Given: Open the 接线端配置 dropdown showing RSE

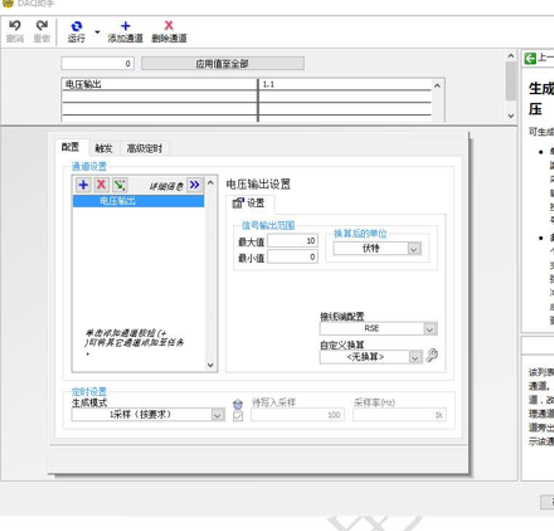Looking at the screenshot, I should click(378, 329).
